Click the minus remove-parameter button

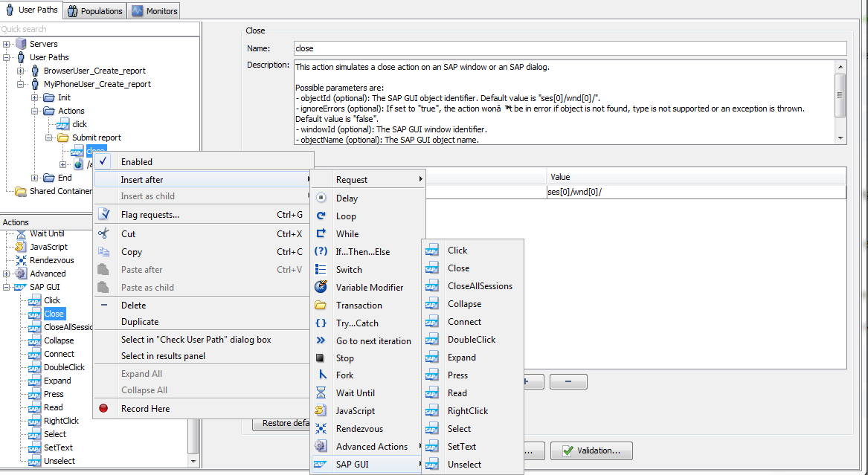(x=568, y=381)
